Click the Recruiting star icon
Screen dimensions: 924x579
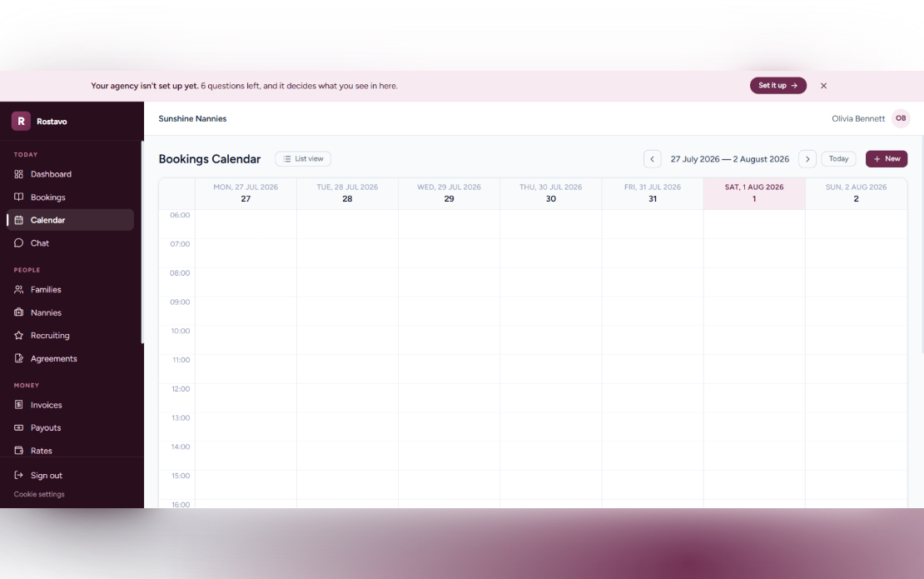click(19, 336)
